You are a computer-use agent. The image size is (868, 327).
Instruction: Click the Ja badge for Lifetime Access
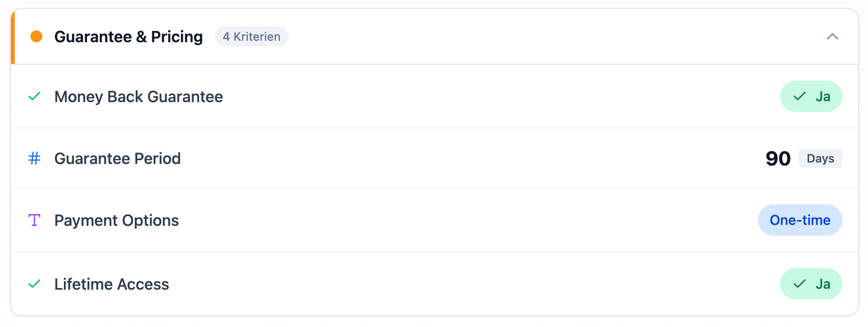811,284
